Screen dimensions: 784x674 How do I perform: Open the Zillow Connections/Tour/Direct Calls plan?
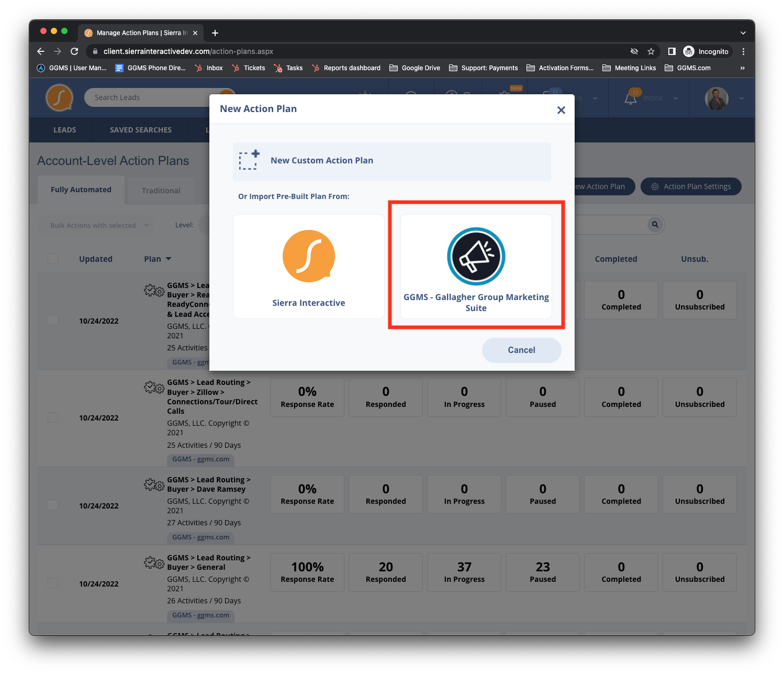(212, 397)
